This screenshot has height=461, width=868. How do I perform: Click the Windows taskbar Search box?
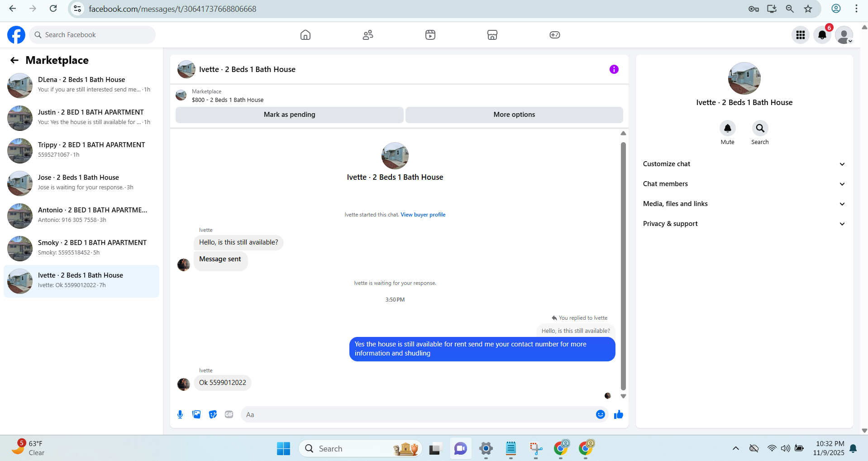click(x=360, y=449)
